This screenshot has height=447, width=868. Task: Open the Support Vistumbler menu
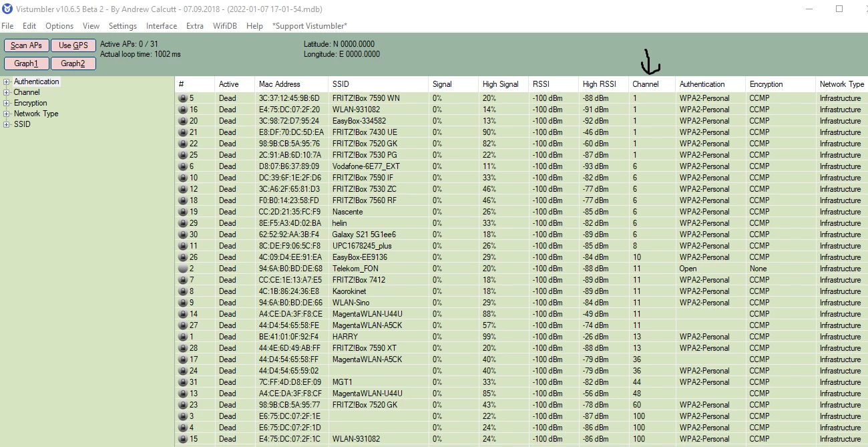coord(310,26)
